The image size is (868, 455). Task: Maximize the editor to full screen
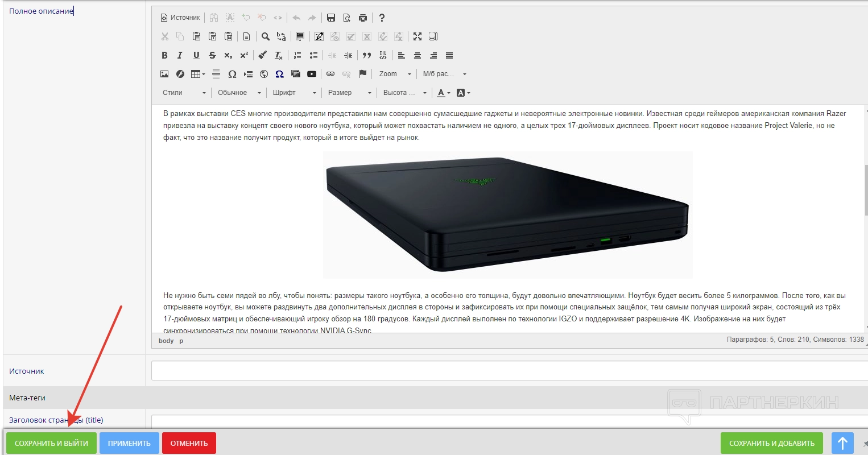(418, 36)
